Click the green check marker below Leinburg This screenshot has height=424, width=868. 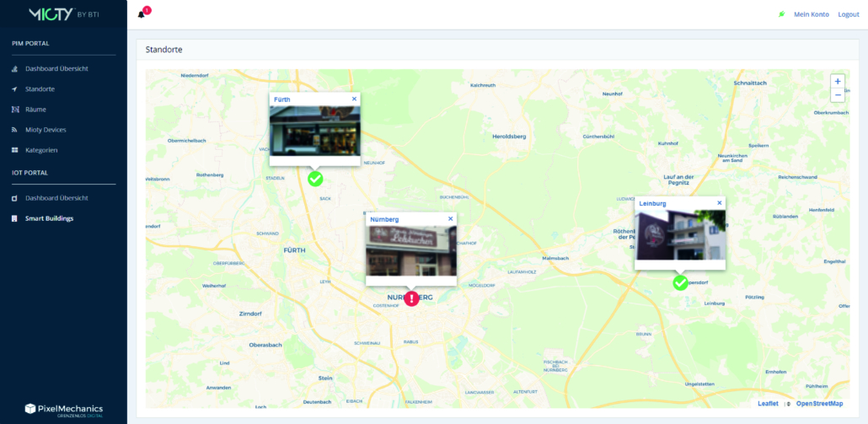[x=680, y=282]
